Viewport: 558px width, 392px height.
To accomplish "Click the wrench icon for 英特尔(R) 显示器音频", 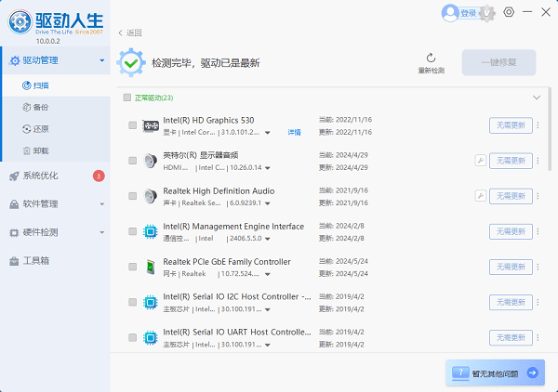I will coord(481,161).
